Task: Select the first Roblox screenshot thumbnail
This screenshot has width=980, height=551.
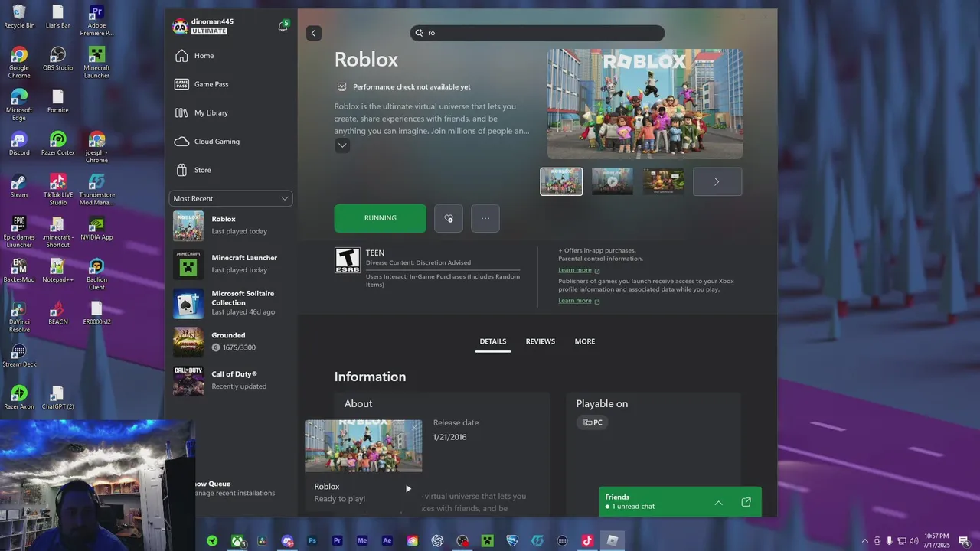Action: 561,181
